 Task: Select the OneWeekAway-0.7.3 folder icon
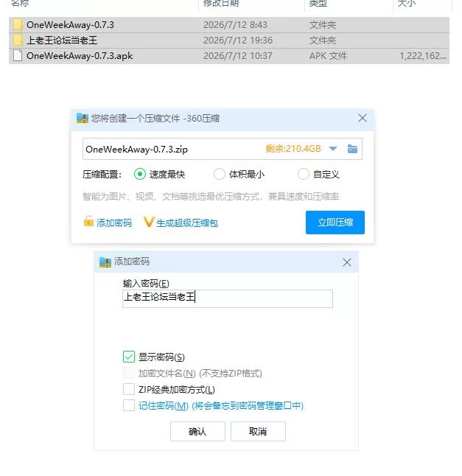point(18,24)
